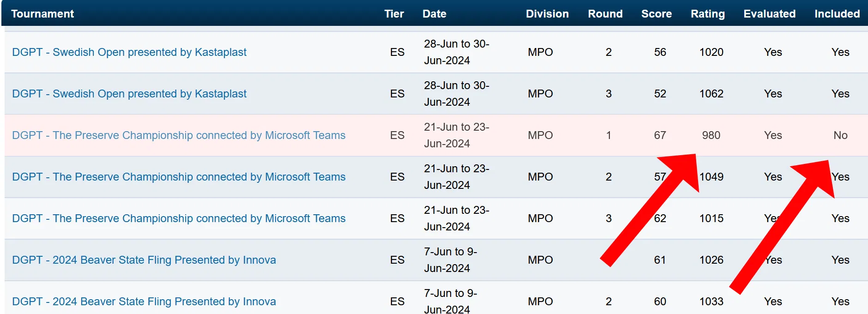Open Preserve Championship link rated 1049
868x314 pixels.
(x=179, y=177)
